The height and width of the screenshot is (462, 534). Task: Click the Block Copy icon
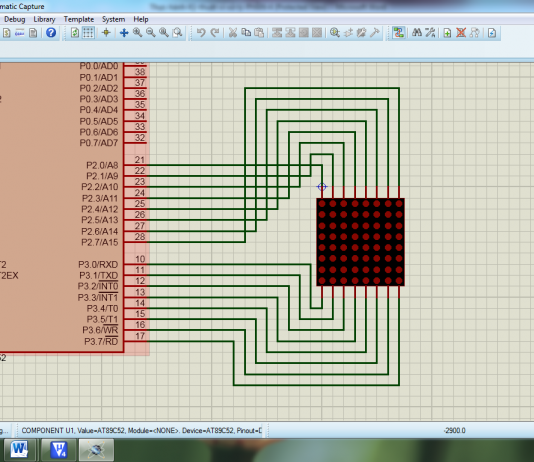point(277,33)
